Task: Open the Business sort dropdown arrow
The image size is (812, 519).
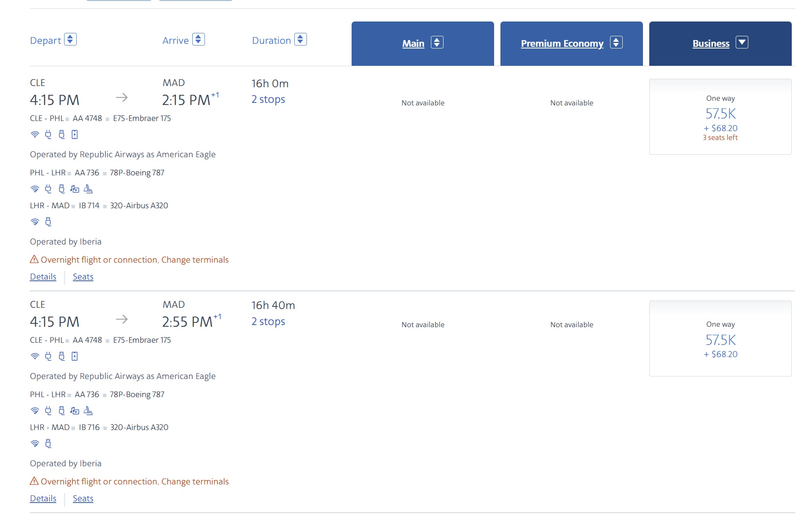Action: 742,42
